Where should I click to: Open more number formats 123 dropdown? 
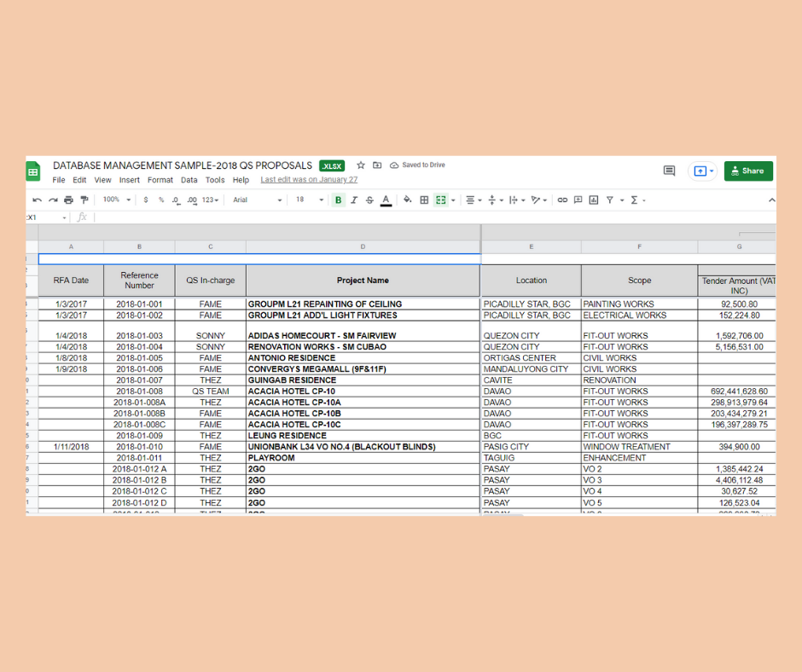point(210,200)
